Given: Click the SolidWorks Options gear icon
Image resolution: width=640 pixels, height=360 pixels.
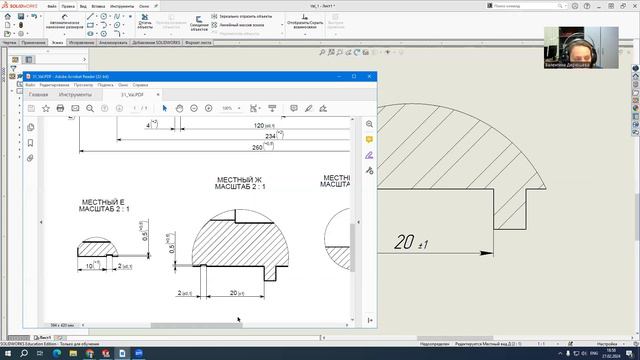Looking at the screenshot, I should pos(21,33).
